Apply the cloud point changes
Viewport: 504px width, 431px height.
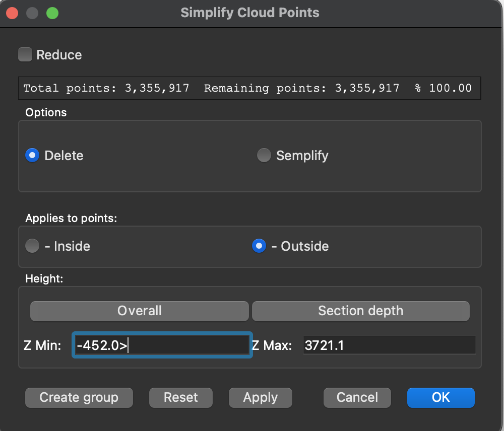coord(260,397)
